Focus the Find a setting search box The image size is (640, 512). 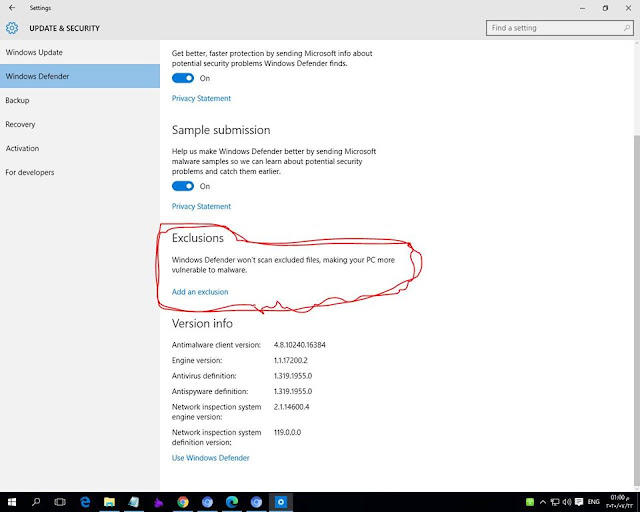[560, 28]
